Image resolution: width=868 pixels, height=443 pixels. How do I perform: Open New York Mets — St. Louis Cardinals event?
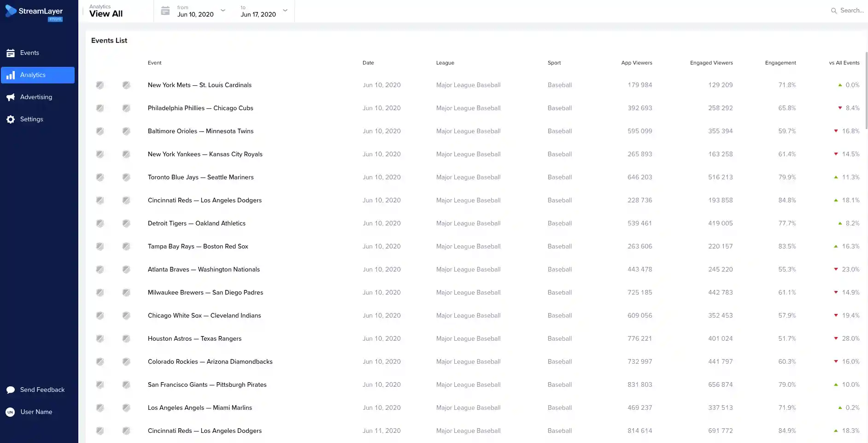(199, 85)
